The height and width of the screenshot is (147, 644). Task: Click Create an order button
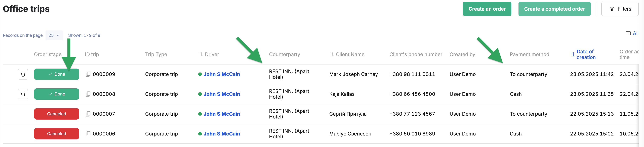tap(487, 9)
